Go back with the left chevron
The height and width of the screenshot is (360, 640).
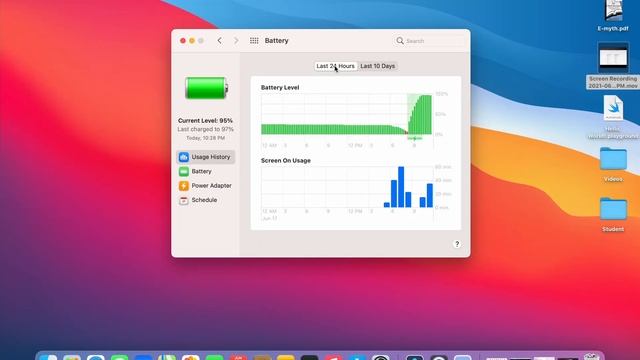tap(220, 40)
